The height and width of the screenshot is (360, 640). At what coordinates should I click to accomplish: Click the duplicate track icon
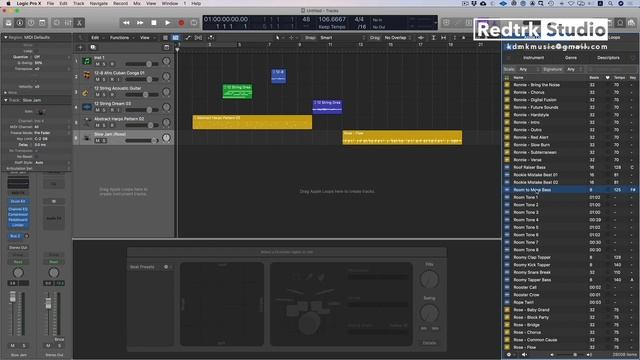point(93,47)
